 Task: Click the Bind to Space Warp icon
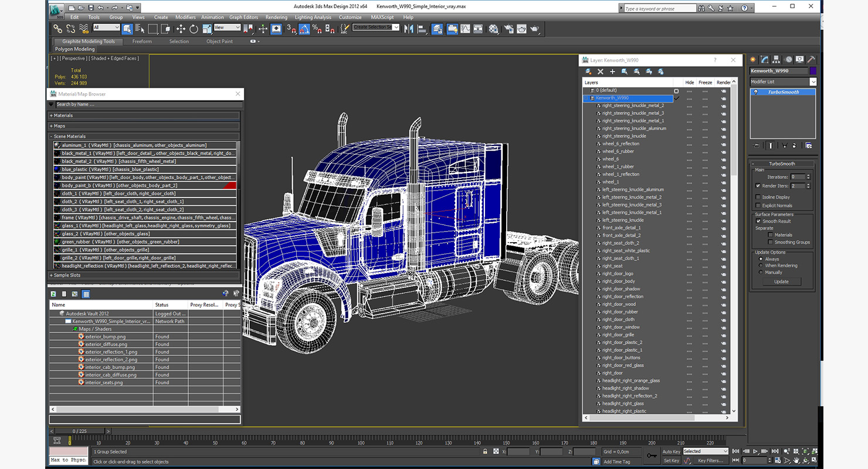pos(83,29)
